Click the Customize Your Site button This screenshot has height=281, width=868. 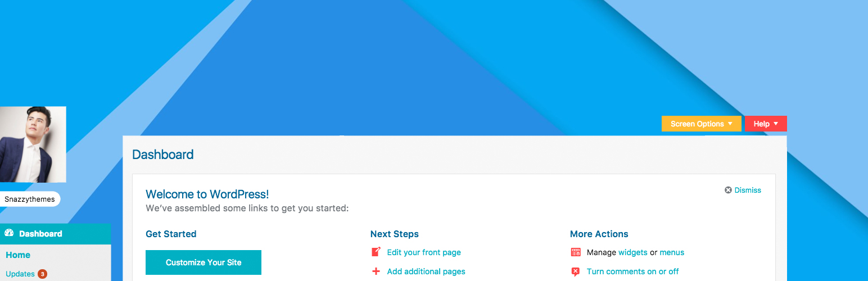(204, 262)
